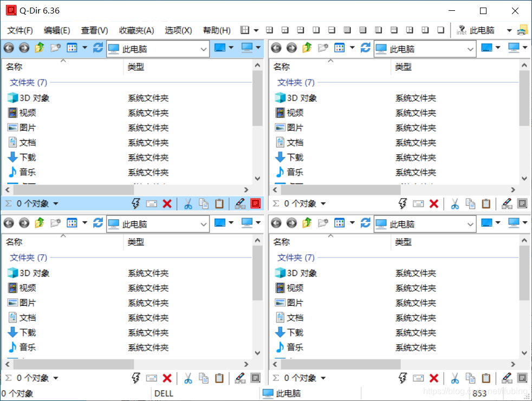
Task: Open the 此电脑 address dropdown in top-left pane
Action: [x=205, y=48]
